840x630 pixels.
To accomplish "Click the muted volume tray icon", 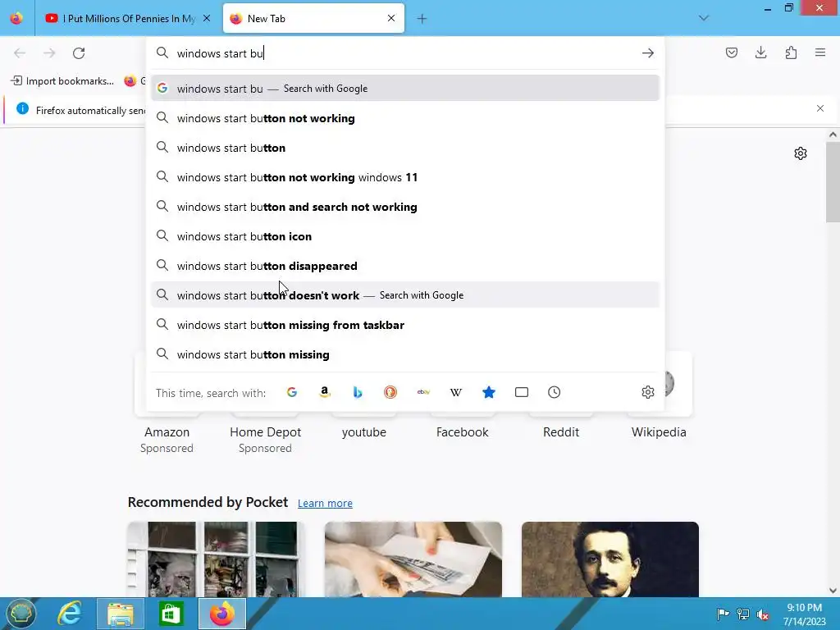I will [762, 614].
